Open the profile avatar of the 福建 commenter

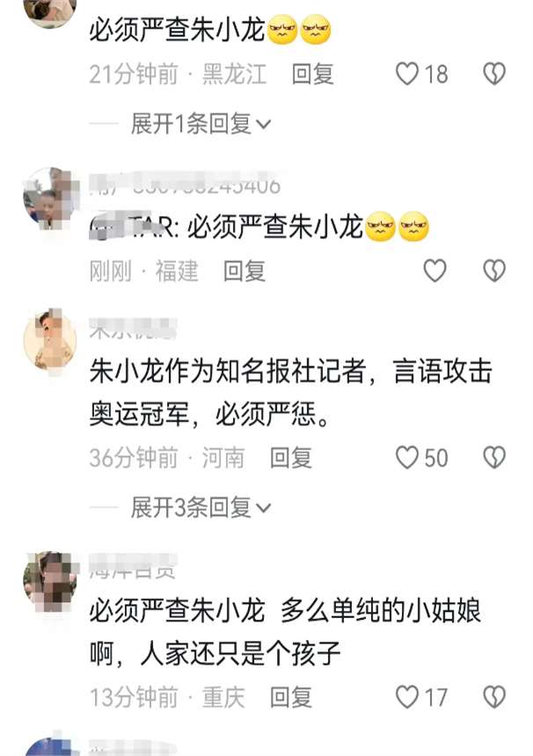50,197
